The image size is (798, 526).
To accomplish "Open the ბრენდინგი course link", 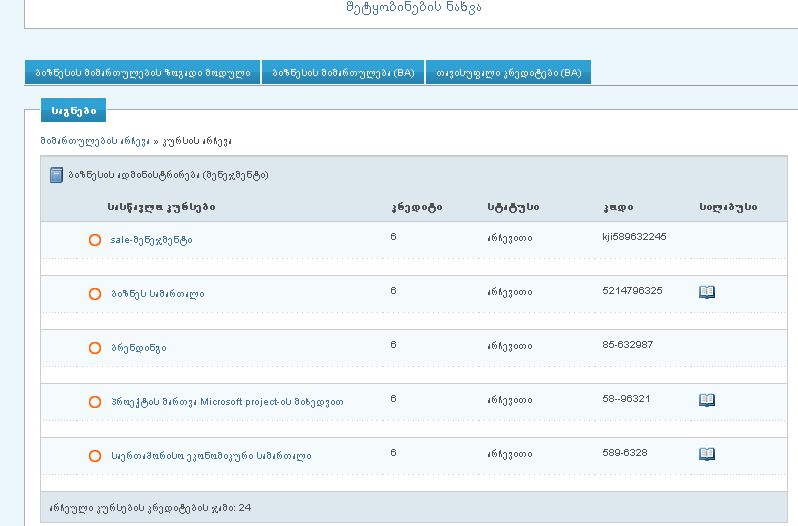I will (x=138, y=348).
